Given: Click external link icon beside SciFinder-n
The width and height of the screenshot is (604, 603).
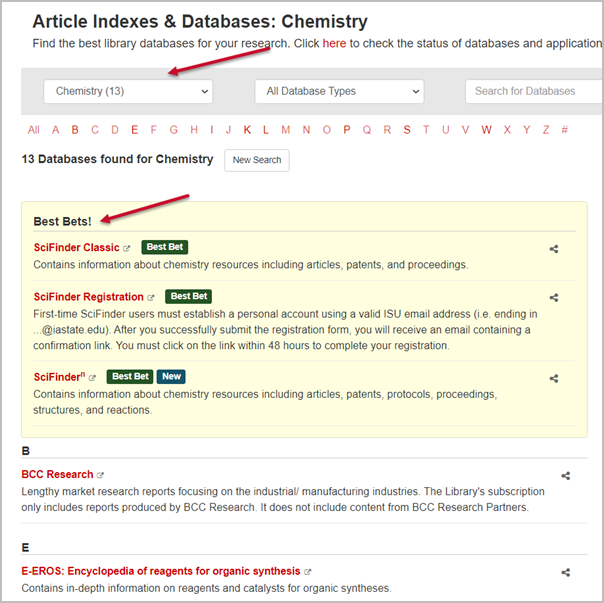Looking at the screenshot, I should tap(92, 378).
